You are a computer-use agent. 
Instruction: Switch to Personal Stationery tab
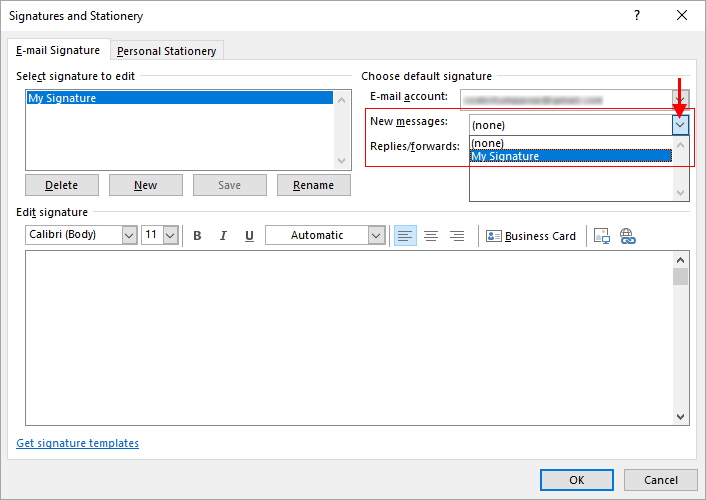(166, 51)
